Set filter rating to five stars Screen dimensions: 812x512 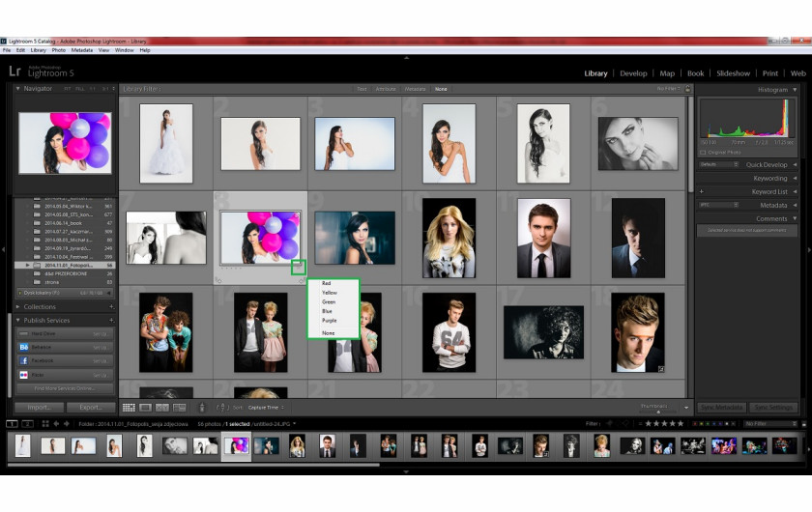681,424
